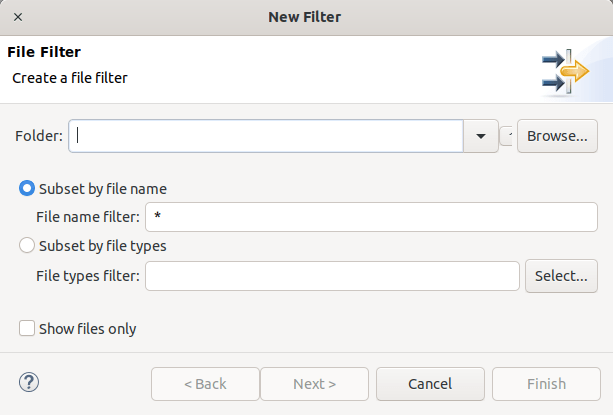Expand the Folder dropdown arrow
This screenshot has height=415, width=613.
(481, 136)
